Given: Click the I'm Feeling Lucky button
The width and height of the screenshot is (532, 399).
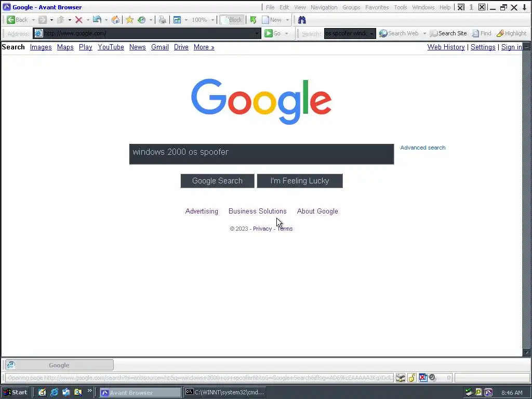Looking at the screenshot, I should tap(300, 181).
